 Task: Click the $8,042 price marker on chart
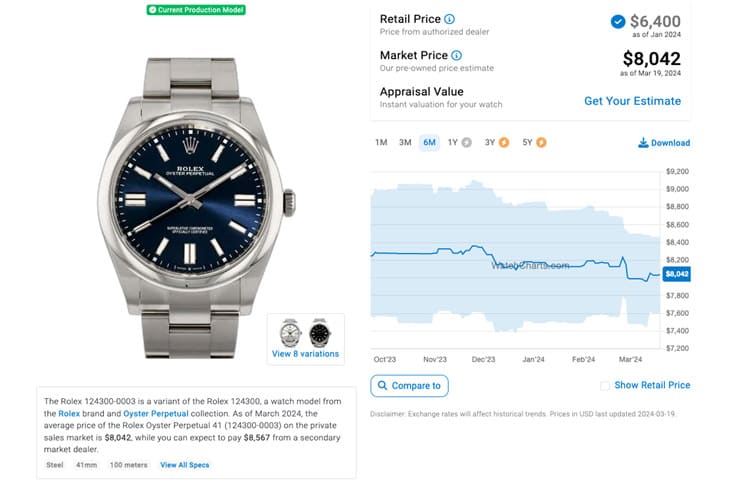pyautogui.click(x=676, y=274)
